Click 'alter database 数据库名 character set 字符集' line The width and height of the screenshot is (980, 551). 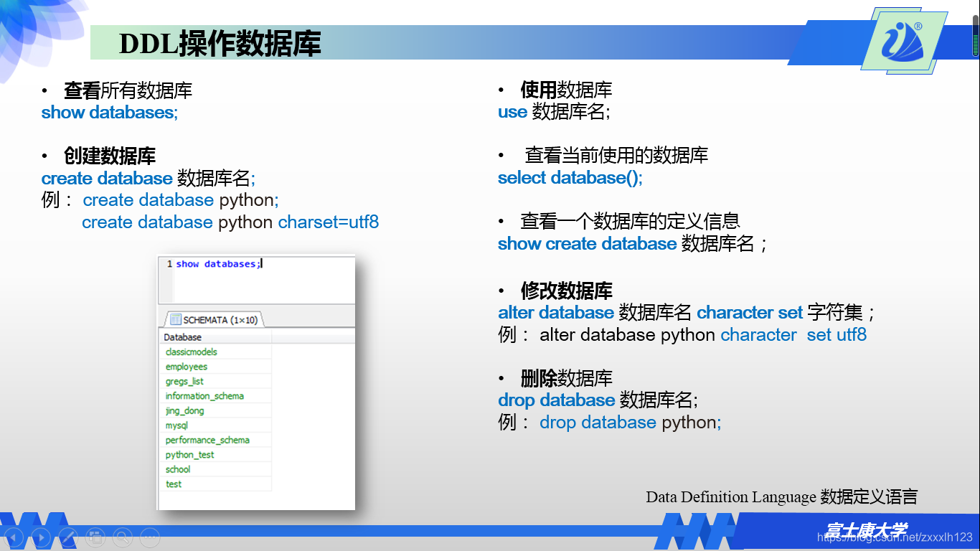click(687, 313)
